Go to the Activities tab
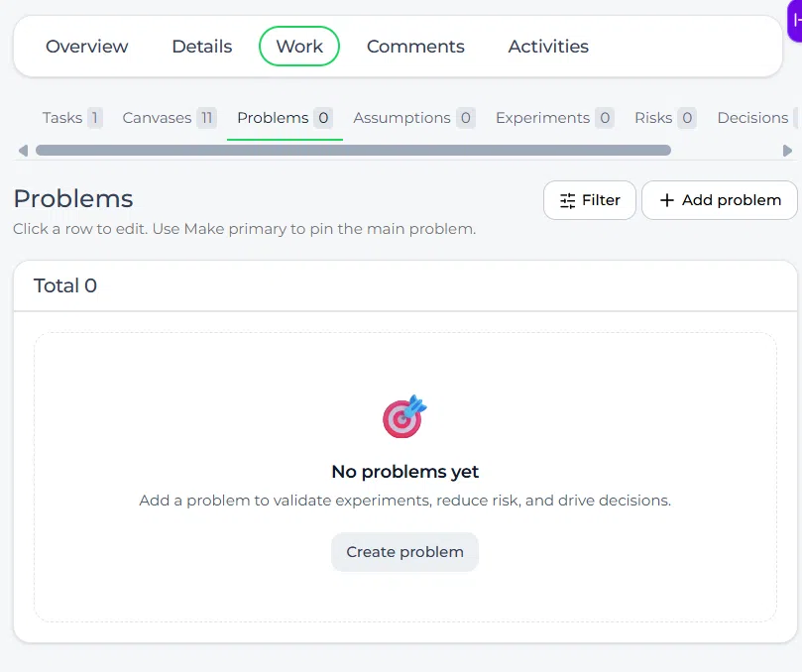Screen dimensions: 802x672 [548, 46]
